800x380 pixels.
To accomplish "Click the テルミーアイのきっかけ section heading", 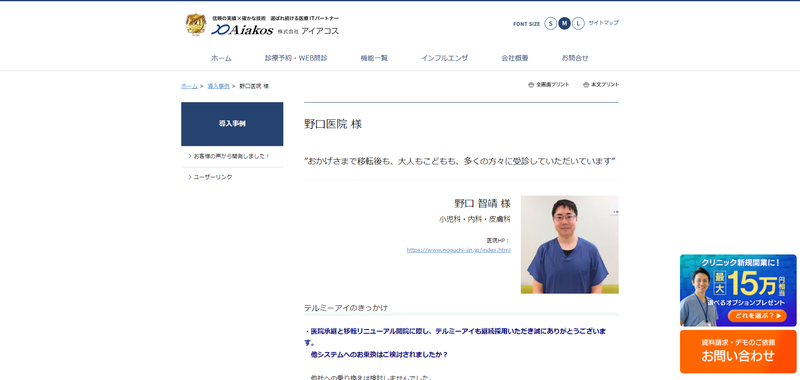I will (346, 308).
